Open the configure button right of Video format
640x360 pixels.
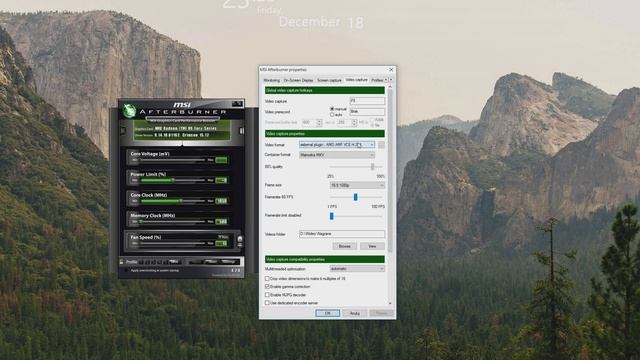381,145
